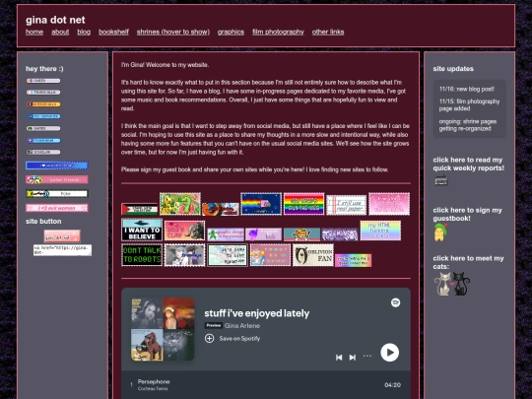Click the 'I want to believe' UFO stamp

tap(142, 230)
